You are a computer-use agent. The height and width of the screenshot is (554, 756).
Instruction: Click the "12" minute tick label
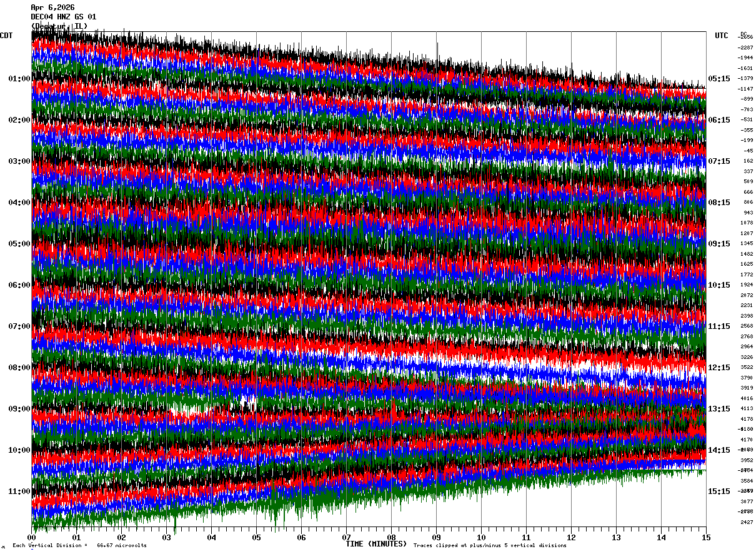pyautogui.click(x=572, y=537)
